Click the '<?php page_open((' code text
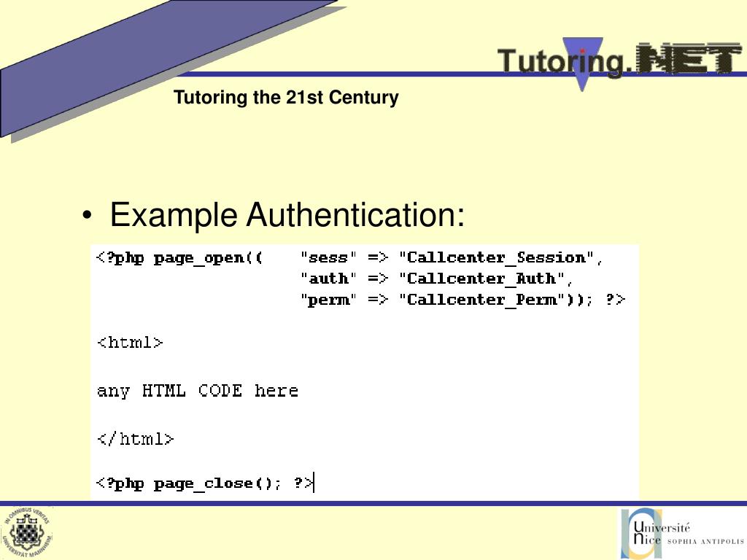 coord(179,257)
